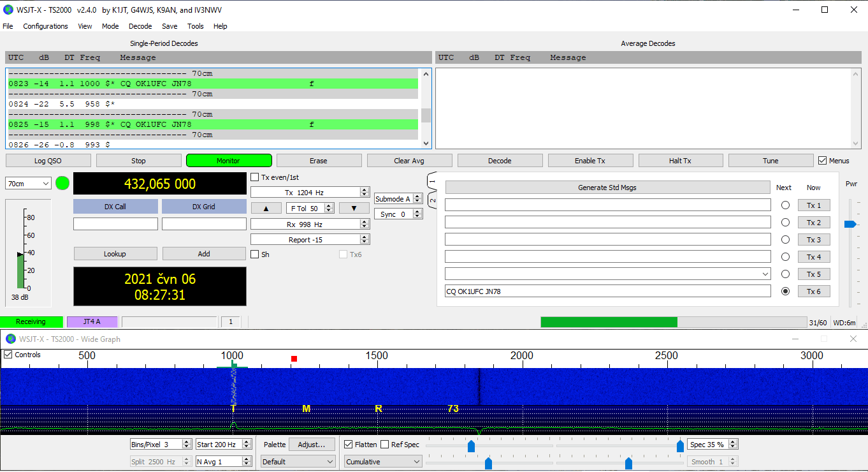868x472 pixels.
Task: Select the Next radio button for Tx 1
Action: 785,205
